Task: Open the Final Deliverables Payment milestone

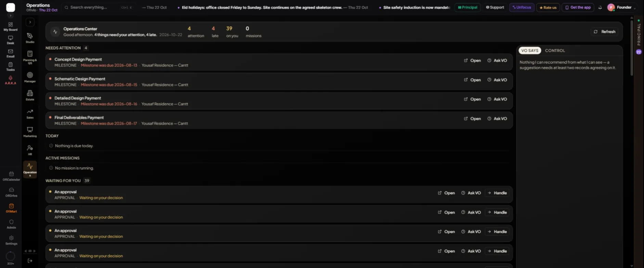Action: pos(472,119)
